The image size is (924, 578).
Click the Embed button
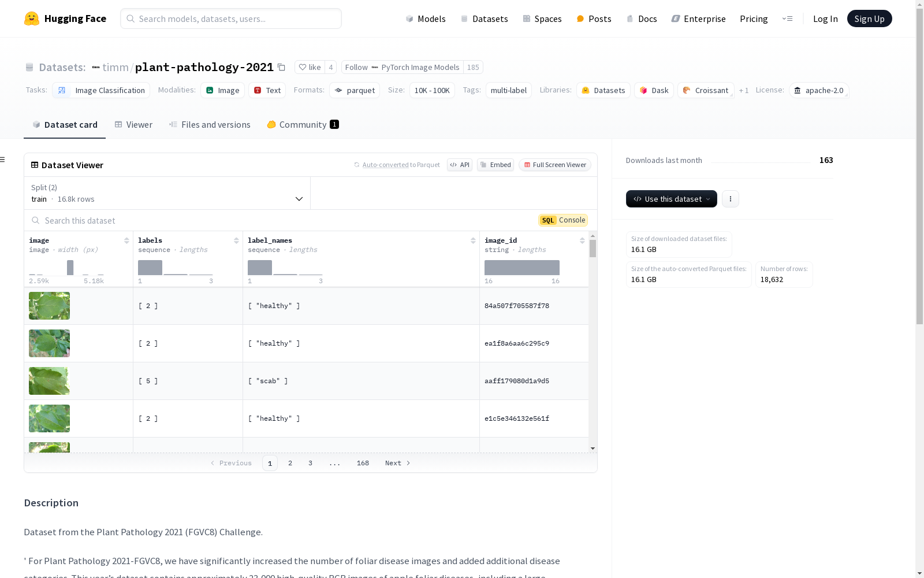pyautogui.click(x=495, y=165)
